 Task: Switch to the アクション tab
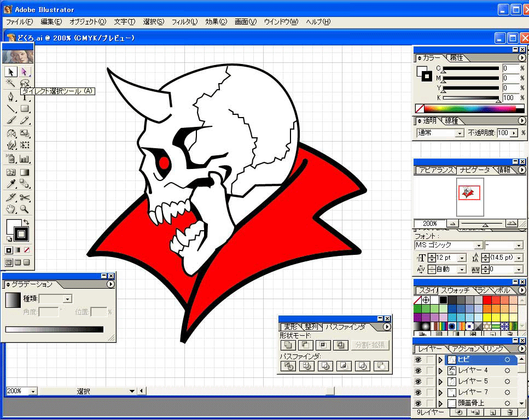(465, 349)
